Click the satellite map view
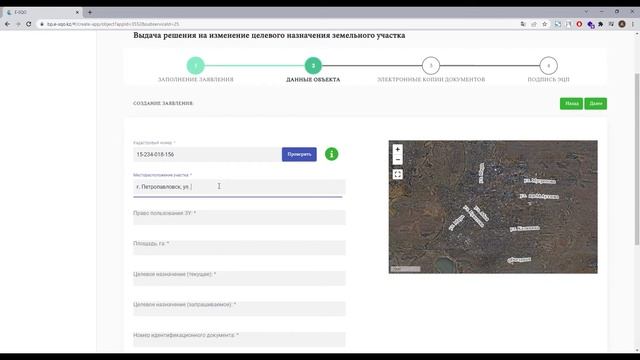 click(493, 207)
